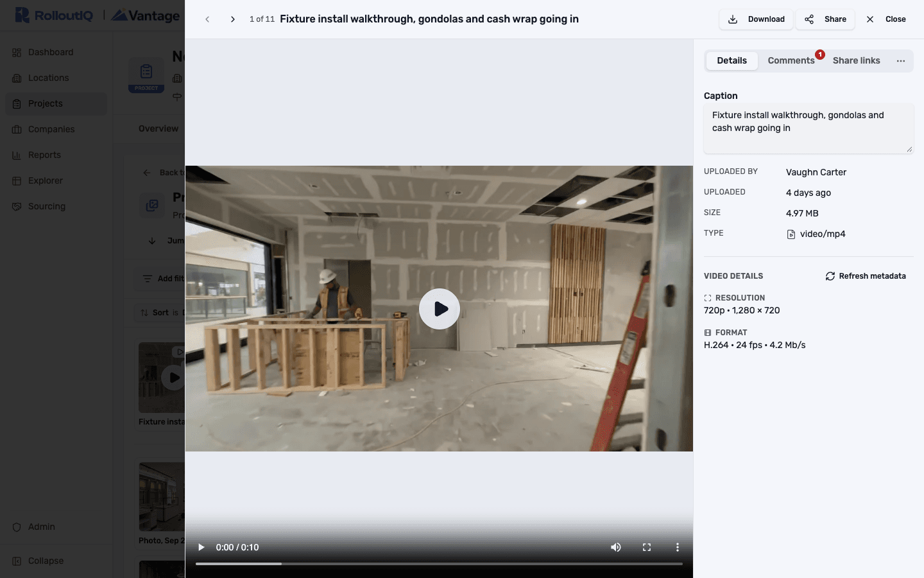This screenshot has width=924, height=578.
Task: Select the Overview tab behind viewer
Action: click(x=158, y=128)
